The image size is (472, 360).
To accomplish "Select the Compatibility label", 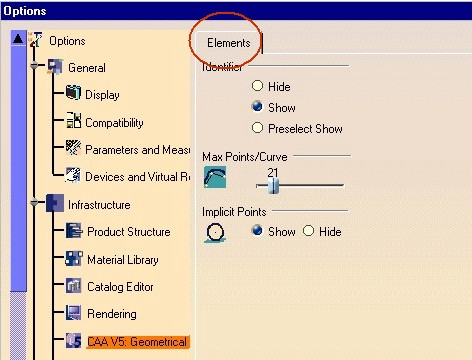I will point(114,123).
